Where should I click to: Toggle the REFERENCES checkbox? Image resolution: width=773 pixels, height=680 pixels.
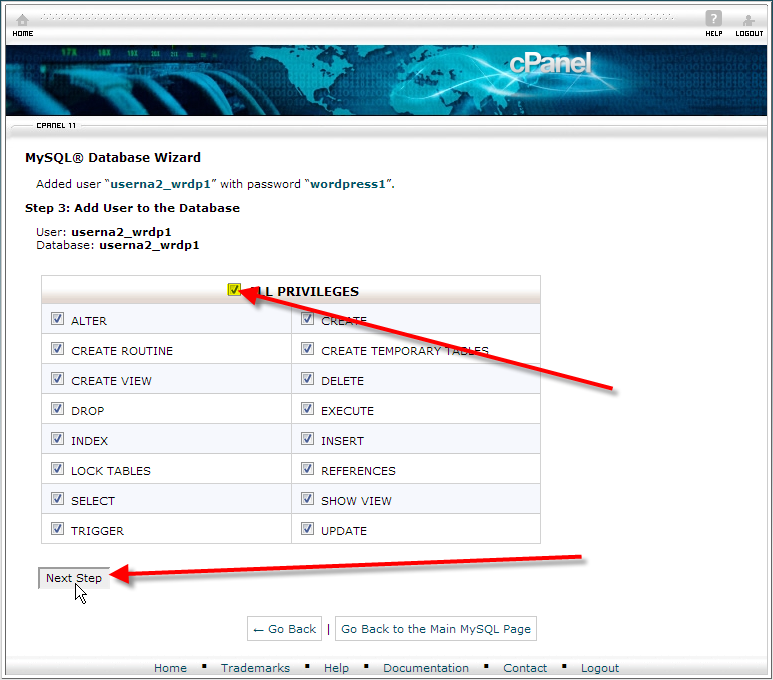pyautogui.click(x=308, y=468)
